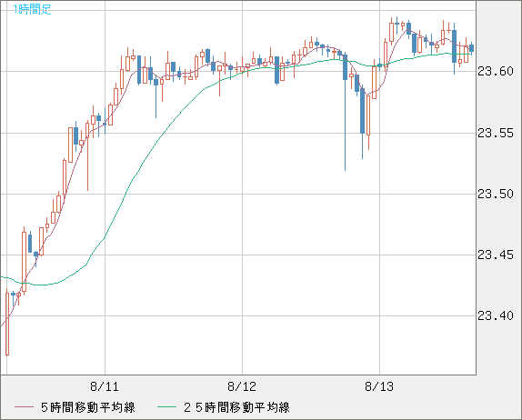Click the 8/12 date axis label
The width and height of the screenshot is (522, 420).
pos(242,386)
